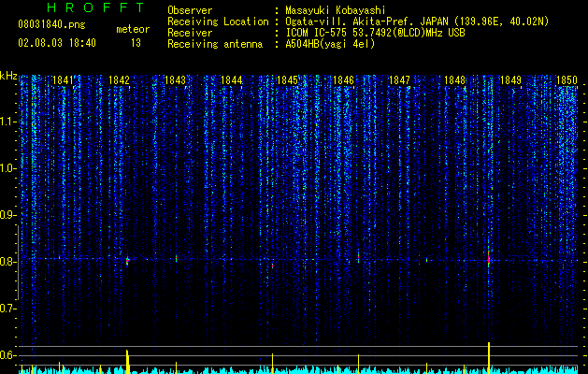The height and width of the screenshot is (374, 588).
Task: Click the meteor echo just after 1842
Action: [127, 260]
